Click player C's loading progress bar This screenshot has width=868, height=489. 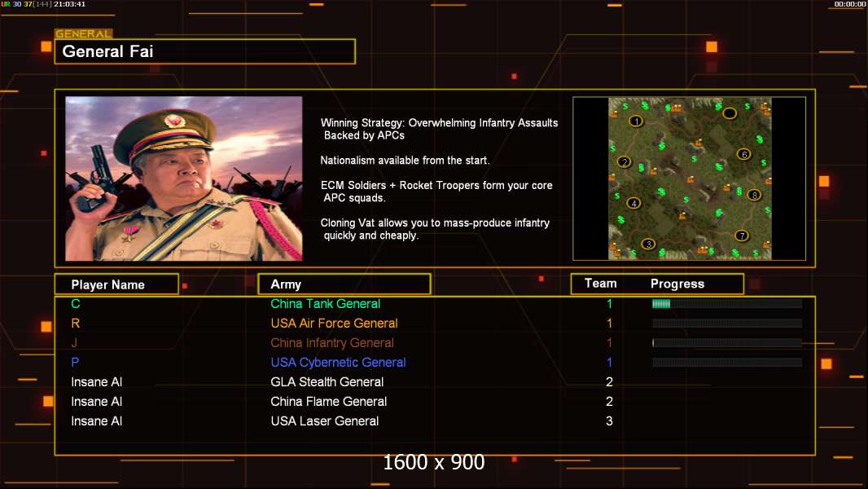tap(727, 303)
